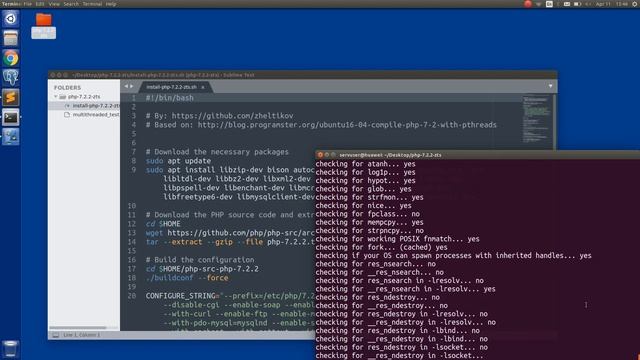Open the tab list dropdown in Sublime Text
Viewport: 640px width, 360px height.
tap(550, 87)
